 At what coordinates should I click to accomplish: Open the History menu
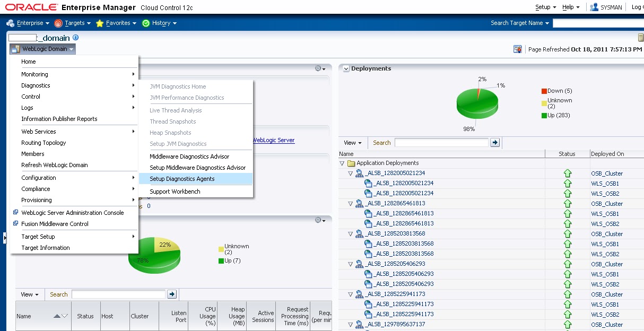coord(159,23)
